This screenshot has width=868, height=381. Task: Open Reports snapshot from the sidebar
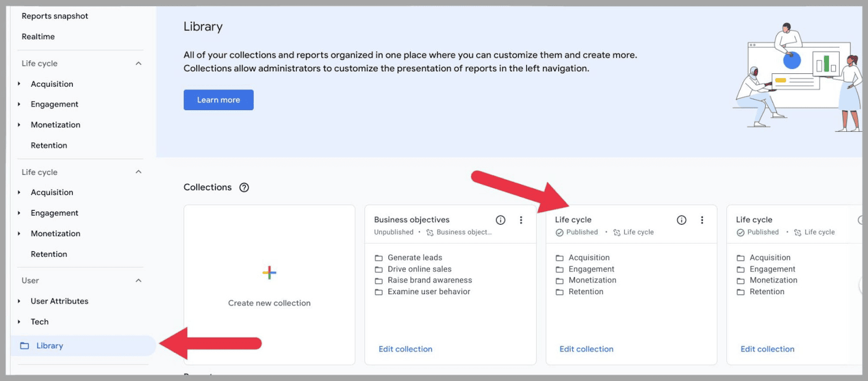[55, 16]
